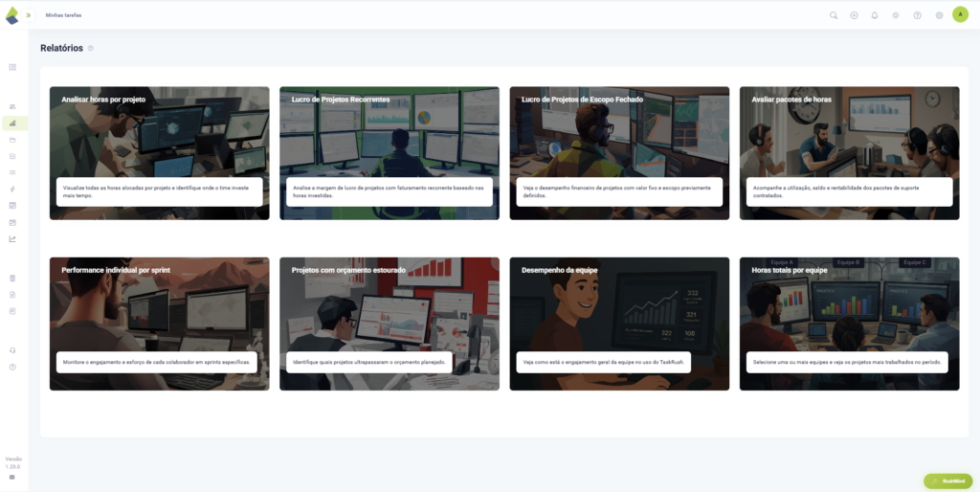Open the sidebar help question icon
This screenshot has height=492, width=980.
[x=12, y=367]
